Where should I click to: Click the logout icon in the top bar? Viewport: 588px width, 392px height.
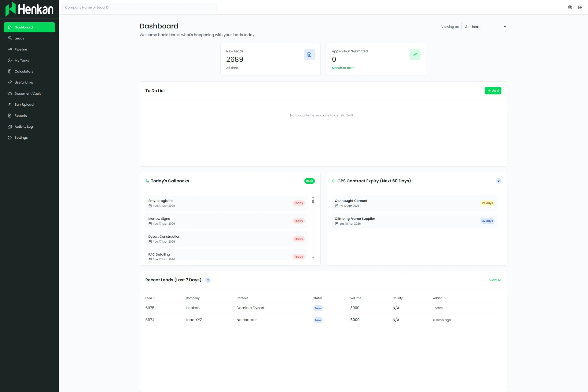(580, 7)
